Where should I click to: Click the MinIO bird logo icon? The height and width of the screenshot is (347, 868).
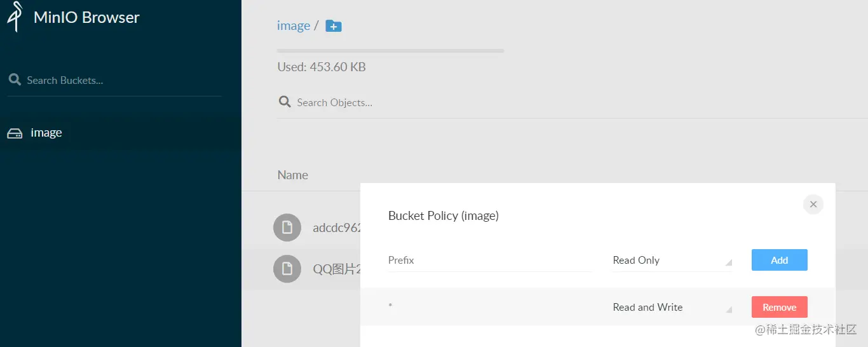[15, 17]
